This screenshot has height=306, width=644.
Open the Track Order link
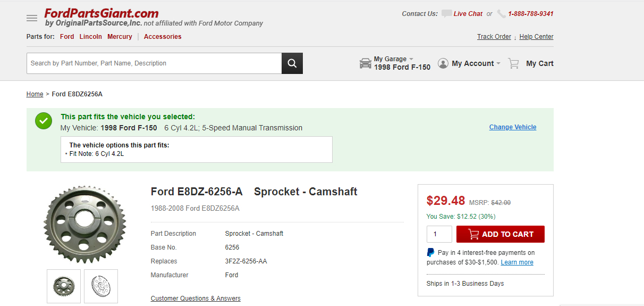pos(494,37)
